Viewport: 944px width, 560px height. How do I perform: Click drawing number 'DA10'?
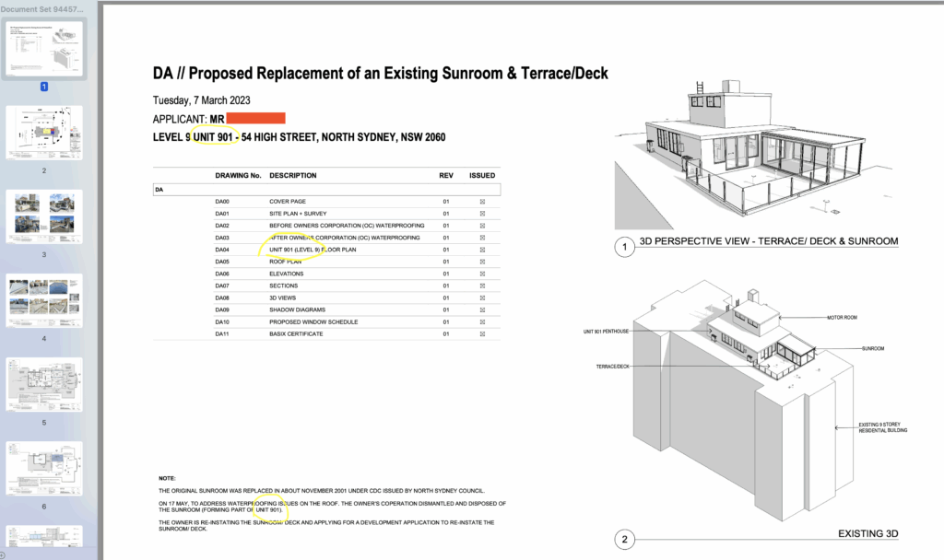[x=222, y=321]
